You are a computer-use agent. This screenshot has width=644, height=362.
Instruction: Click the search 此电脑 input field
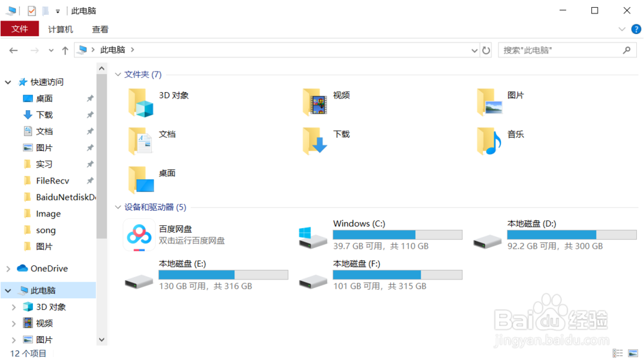click(x=560, y=50)
